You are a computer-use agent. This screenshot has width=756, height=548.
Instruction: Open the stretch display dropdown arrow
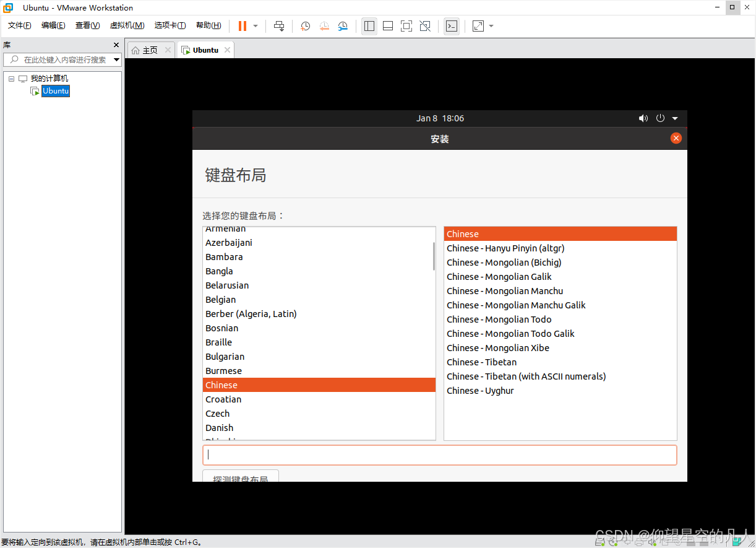(x=491, y=26)
